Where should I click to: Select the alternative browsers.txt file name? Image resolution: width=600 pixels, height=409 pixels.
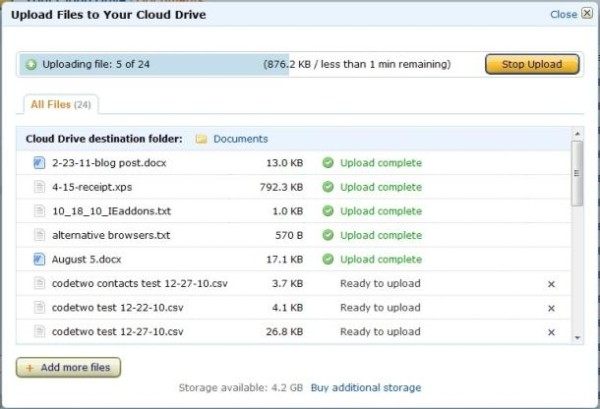click(x=111, y=235)
